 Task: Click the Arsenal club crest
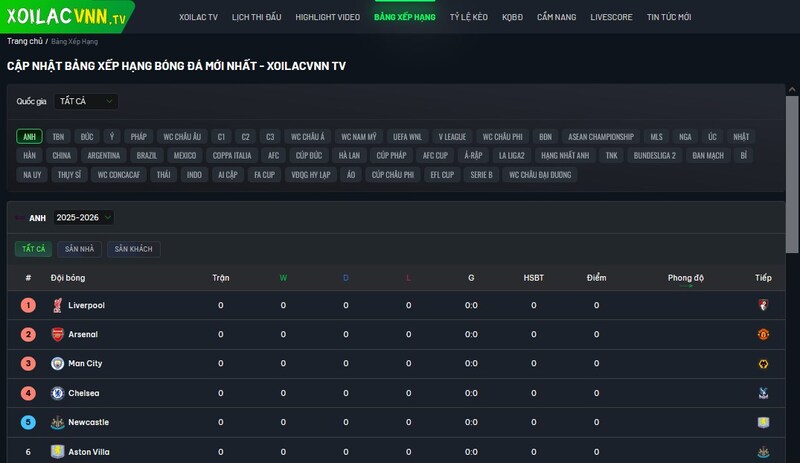(58, 334)
